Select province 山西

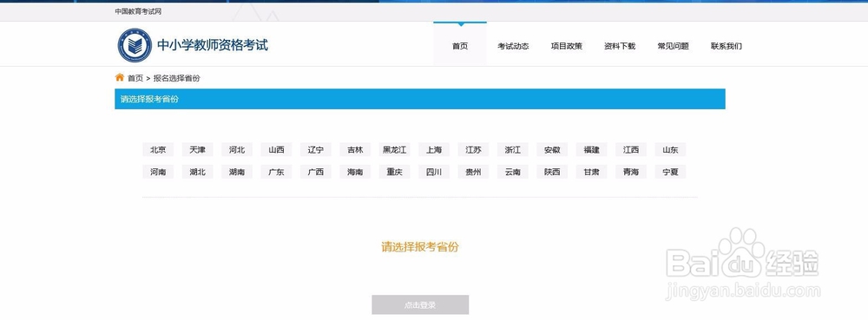[x=276, y=150]
